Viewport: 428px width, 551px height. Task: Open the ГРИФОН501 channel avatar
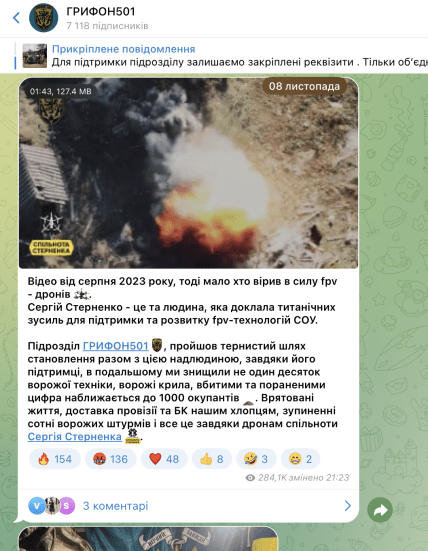[44, 18]
